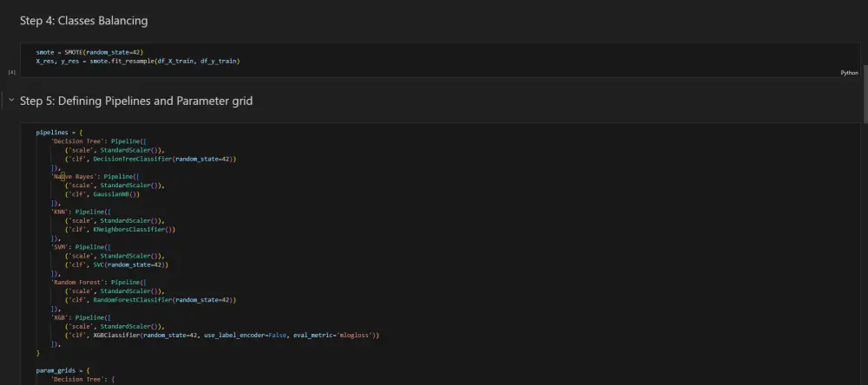This screenshot has height=385, width=868.
Task: Collapse the Step 5 section chevron
Action: 10,101
